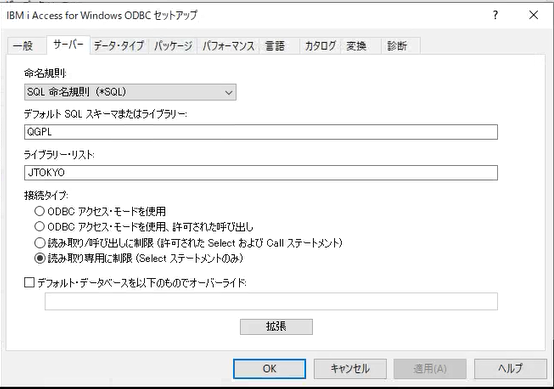Enable デフォルト・データベース override checkbox

click(x=29, y=283)
